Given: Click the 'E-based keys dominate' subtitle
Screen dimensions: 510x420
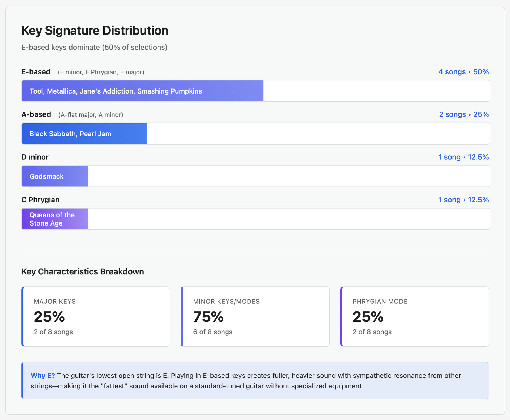Looking at the screenshot, I should [x=94, y=48].
